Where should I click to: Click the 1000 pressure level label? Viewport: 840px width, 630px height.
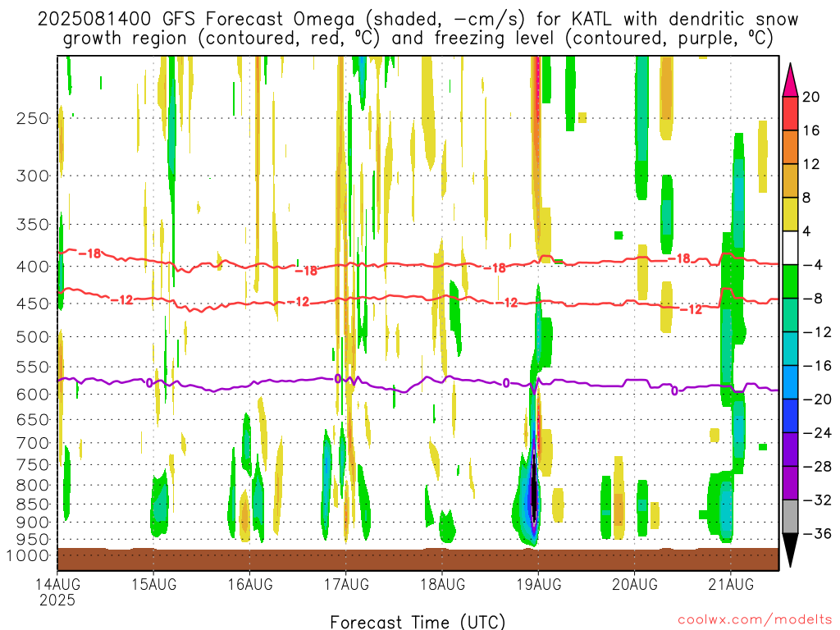[x=28, y=555]
